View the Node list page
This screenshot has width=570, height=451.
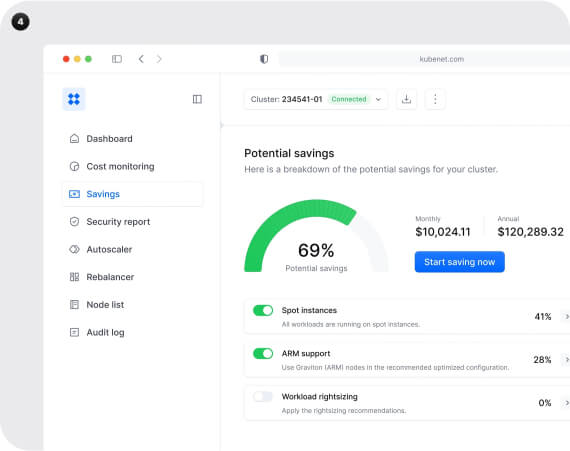133,305
